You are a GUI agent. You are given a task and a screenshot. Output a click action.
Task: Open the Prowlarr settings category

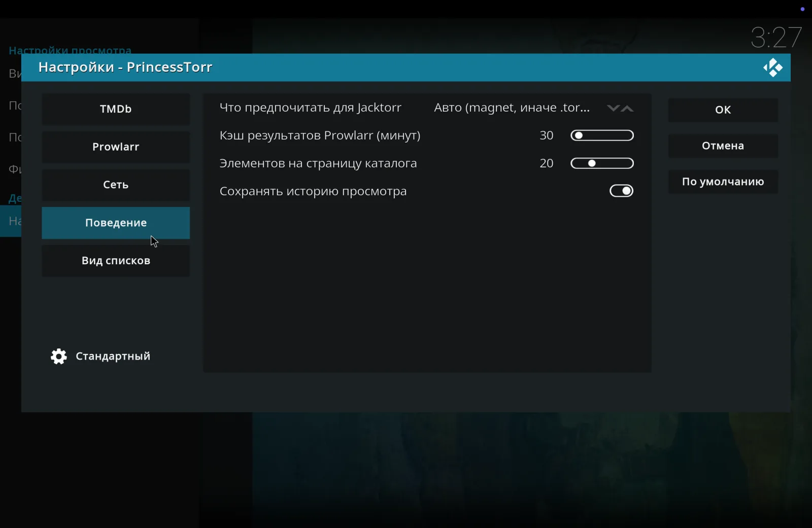click(x=116, y=147)
